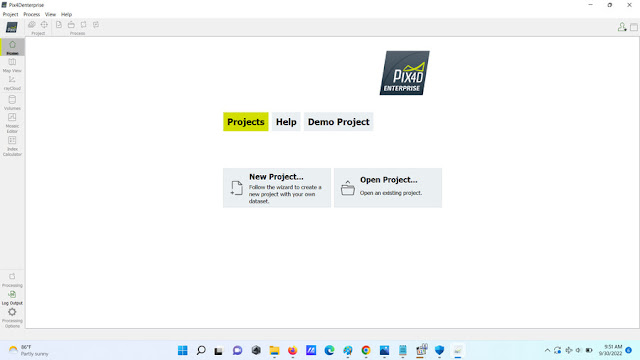Screen dimensions: 640x360
Task: Open the Process menu
Action: pos(31,14)
